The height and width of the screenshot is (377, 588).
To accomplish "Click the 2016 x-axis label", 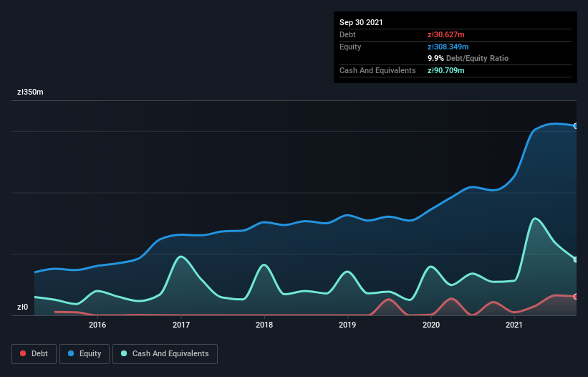I will [x=97, y=325].
